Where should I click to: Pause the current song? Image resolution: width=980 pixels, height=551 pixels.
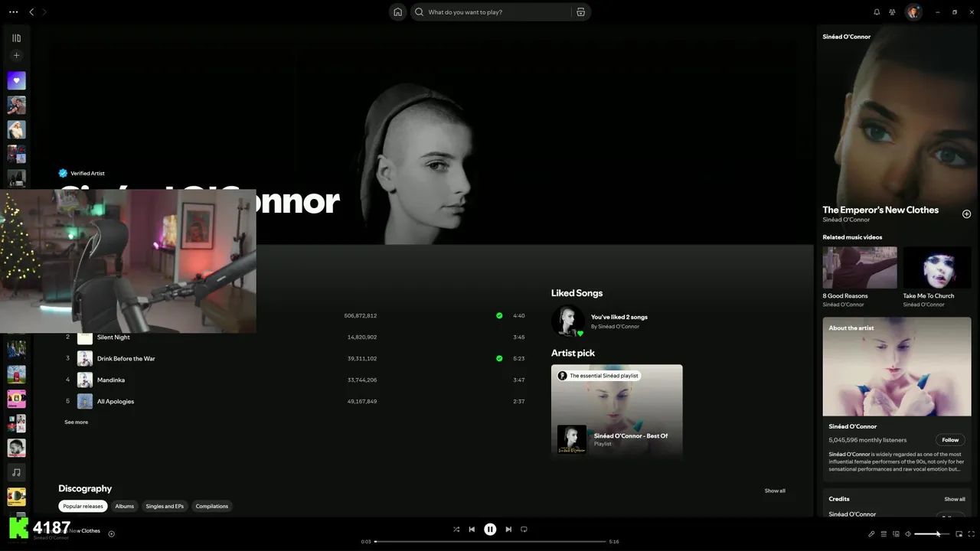pyautogui.click(x=490, y=530)
